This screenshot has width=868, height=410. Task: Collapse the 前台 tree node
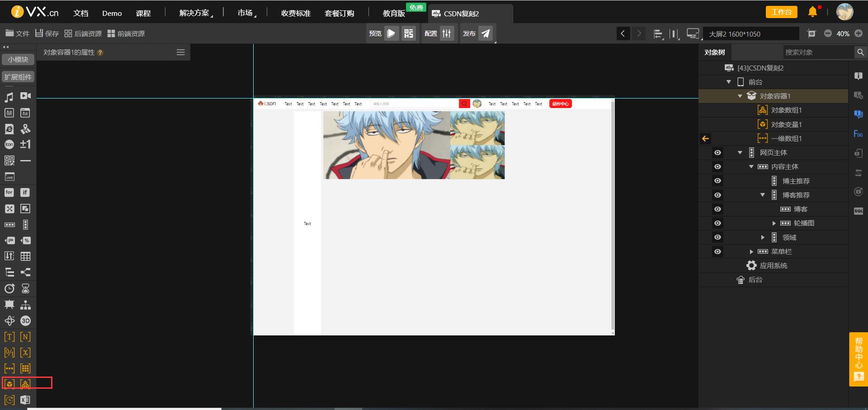coord(729,82)
